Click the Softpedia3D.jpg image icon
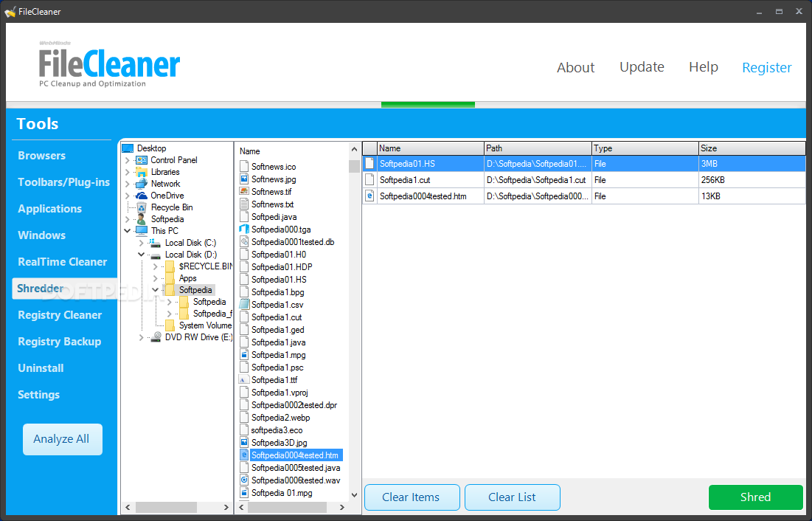 (x=244, y=442)
